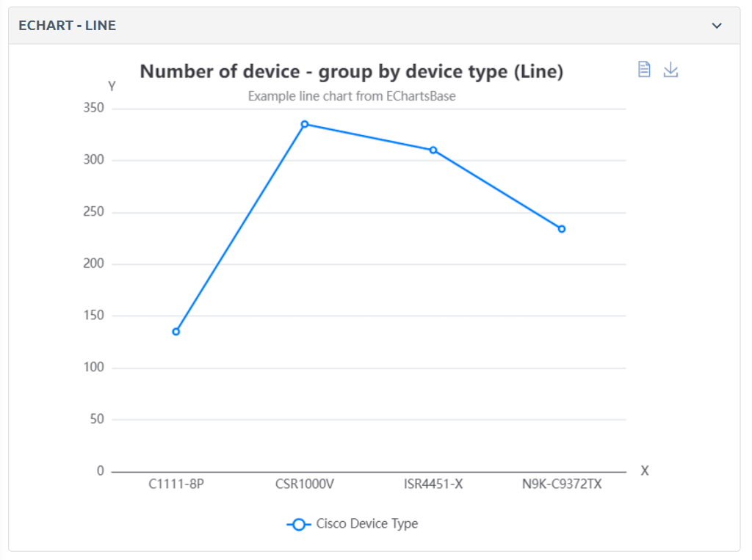The height and width of the screenshot is (560, 752).
Task: Click the X axis name label
Action: point(645,471)
